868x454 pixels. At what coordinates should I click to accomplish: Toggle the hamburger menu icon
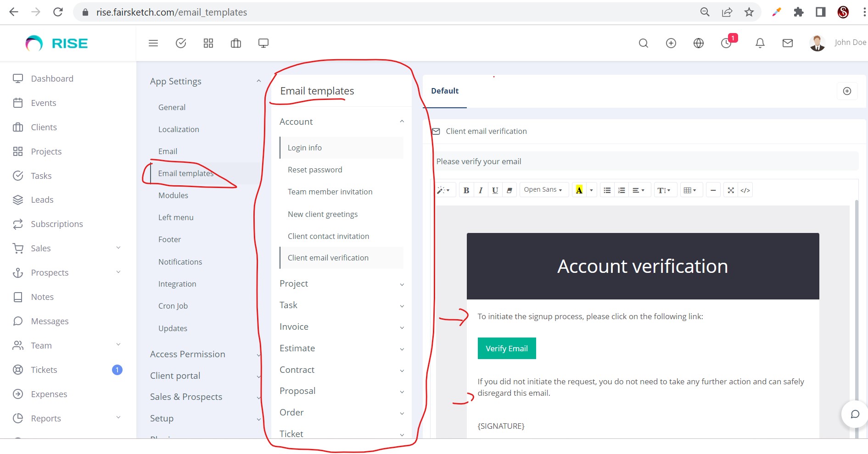click(153, 43)
